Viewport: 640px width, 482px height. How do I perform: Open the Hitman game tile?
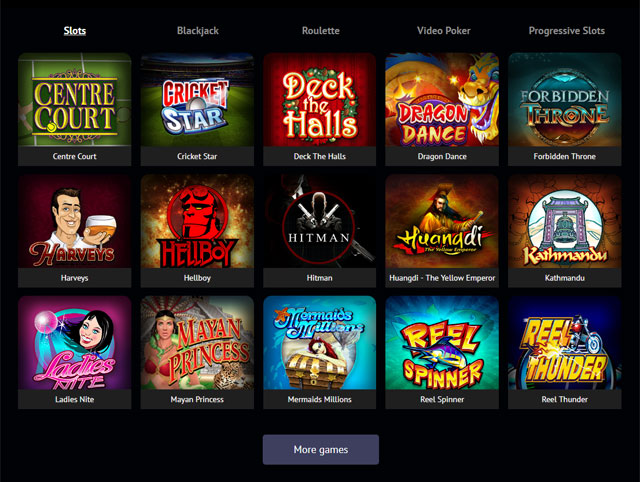320,221
